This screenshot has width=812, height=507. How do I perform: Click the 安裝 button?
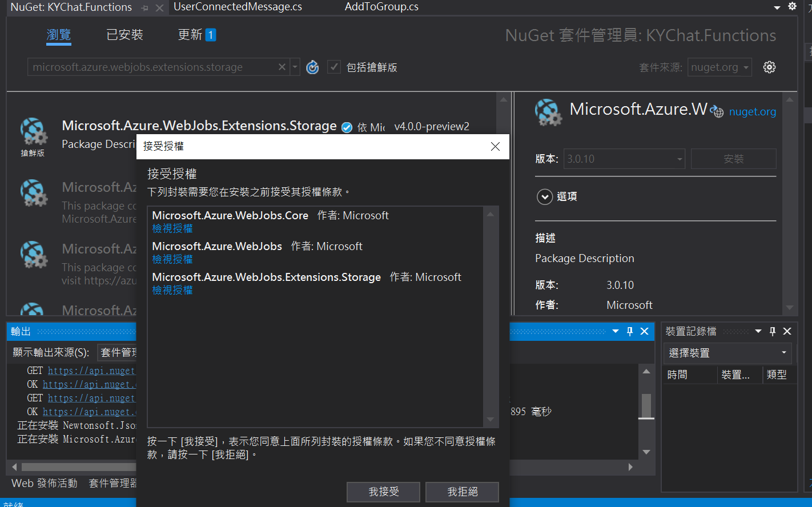coord(734,159)
